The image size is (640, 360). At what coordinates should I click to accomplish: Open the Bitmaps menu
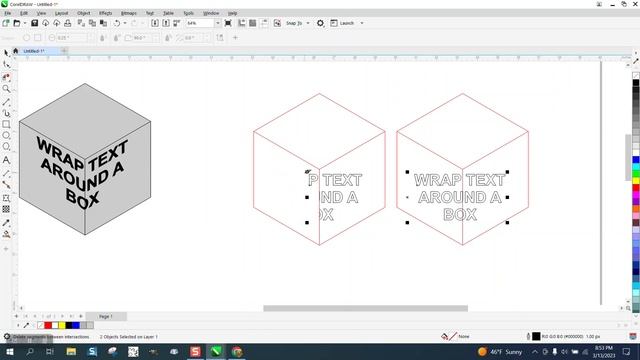(129, 13)
